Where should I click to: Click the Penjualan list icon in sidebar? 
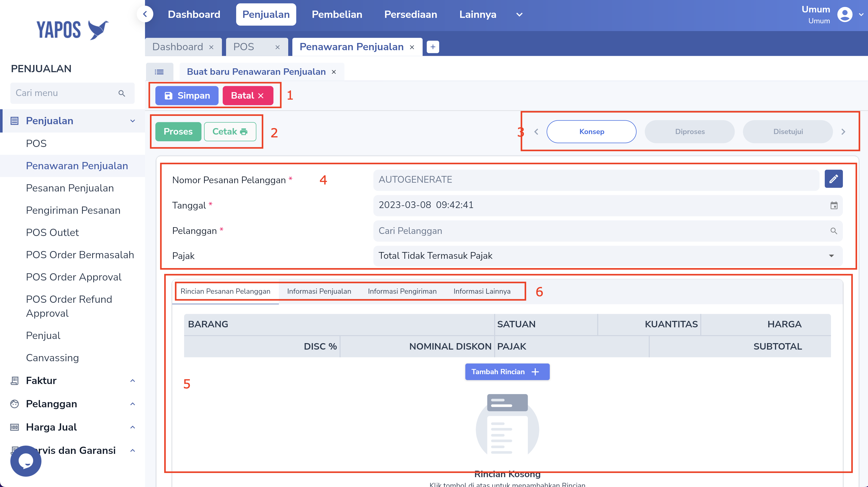tap(15, 121)
